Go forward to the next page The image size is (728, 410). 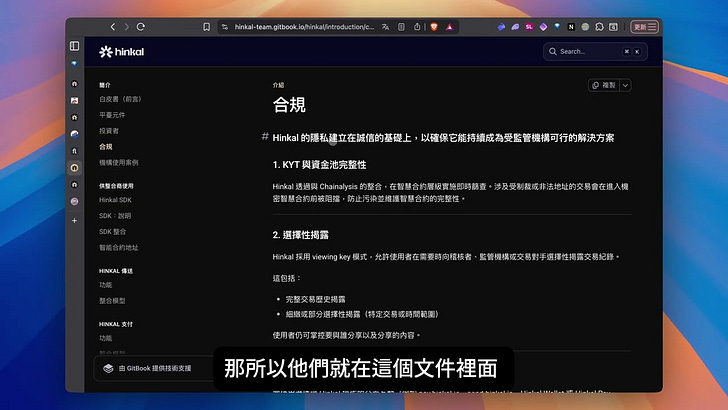point(126,27)
